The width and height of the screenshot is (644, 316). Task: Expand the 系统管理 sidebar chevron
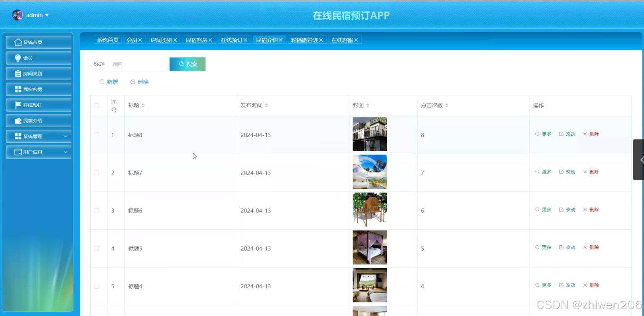tap(65, 136)
